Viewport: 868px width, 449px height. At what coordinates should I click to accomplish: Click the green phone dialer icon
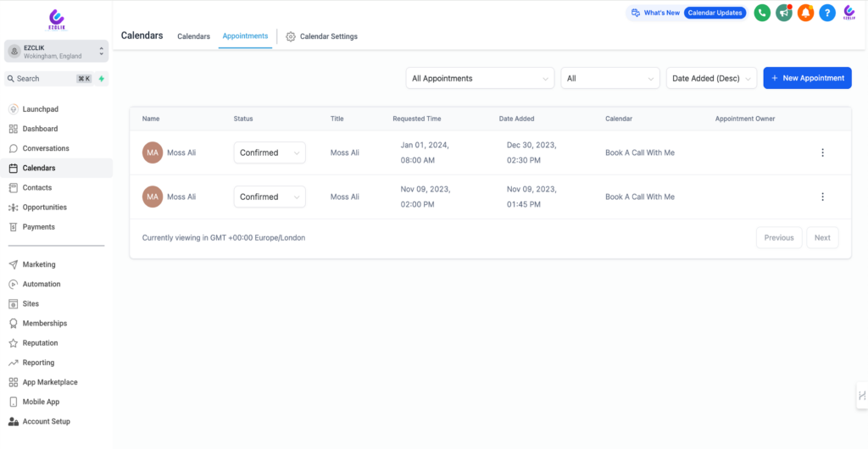(x=762, y=13)
